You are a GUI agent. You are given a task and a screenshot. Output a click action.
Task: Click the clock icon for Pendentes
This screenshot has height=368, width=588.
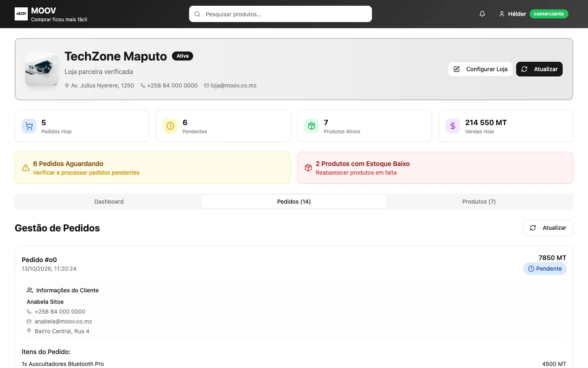click(x=170, y=126)
